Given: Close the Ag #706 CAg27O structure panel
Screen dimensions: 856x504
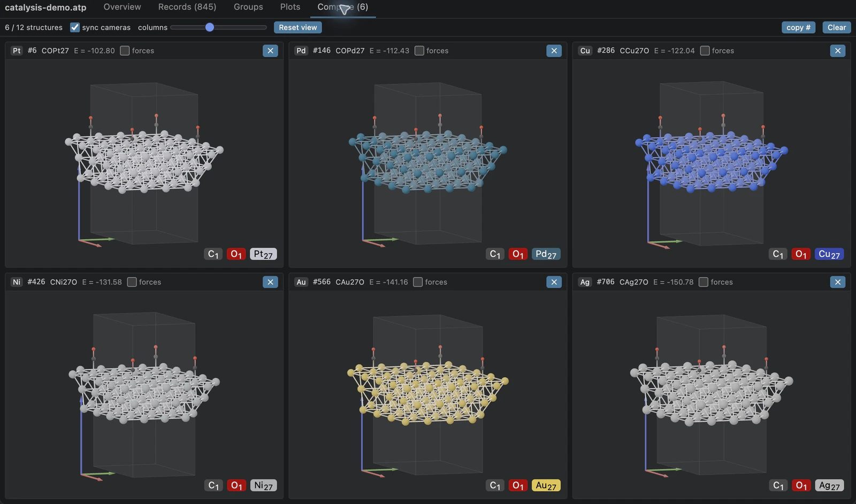Looking at the screenshot, I should click(x=838, y=282).
